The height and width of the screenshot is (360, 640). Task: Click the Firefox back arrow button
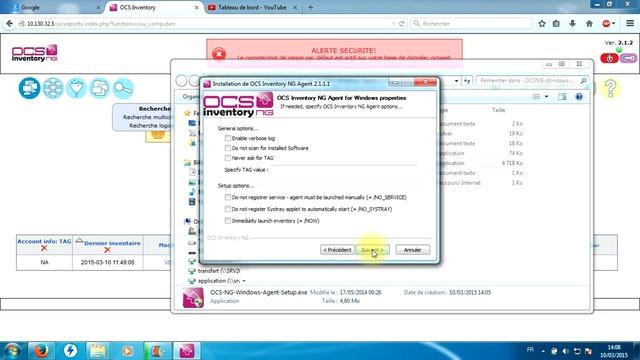click(x=9, y=24)
